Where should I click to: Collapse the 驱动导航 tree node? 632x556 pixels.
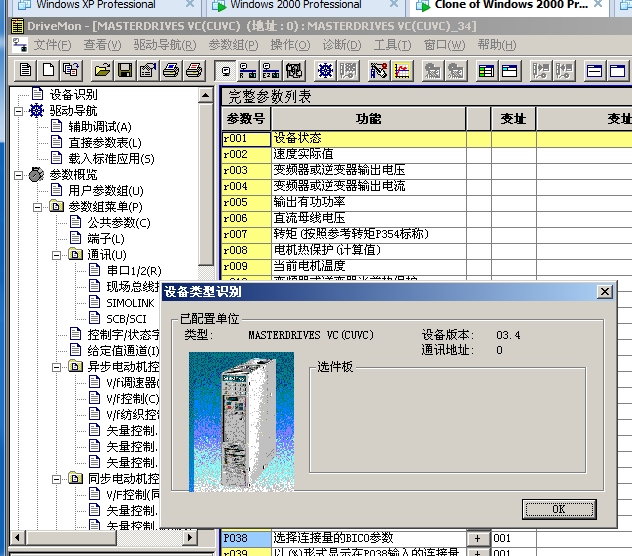[x=18, y=111]
